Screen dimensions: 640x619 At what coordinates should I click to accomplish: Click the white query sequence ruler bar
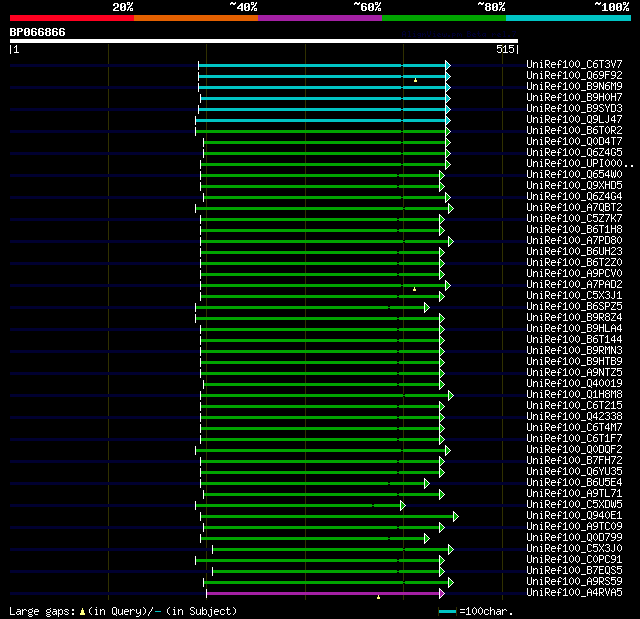(x=262, y=41)
